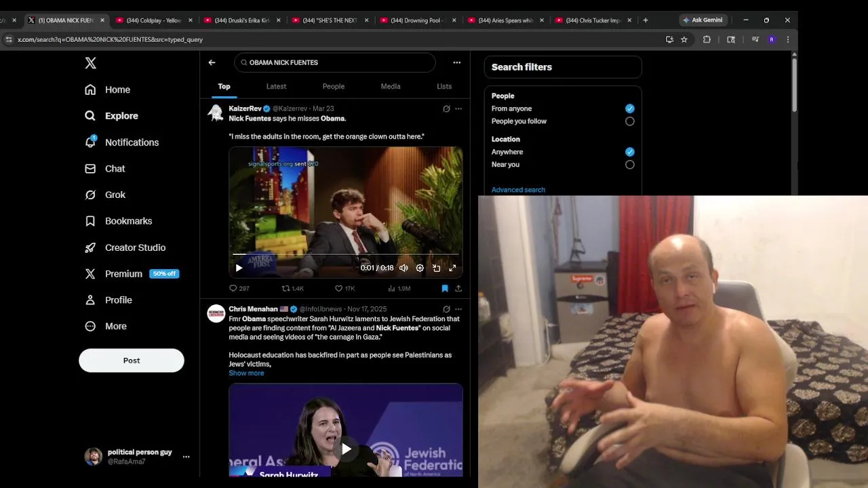Repost KaizerRev post with 1.4K reposts

(293, 288)
